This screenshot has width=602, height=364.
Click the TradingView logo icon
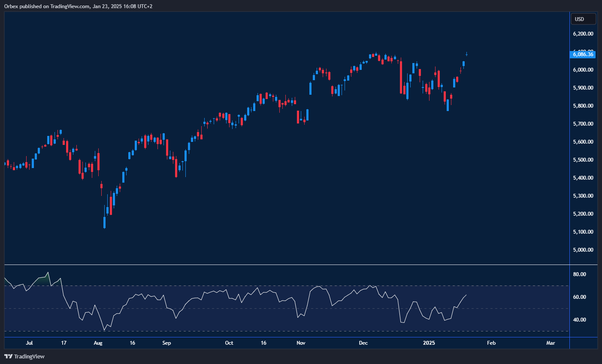[8, 356]
